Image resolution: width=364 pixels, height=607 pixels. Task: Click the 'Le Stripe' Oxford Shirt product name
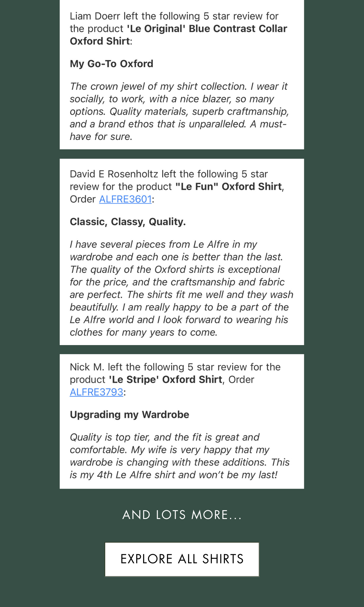pyautogui.click(x=166, y=380)
